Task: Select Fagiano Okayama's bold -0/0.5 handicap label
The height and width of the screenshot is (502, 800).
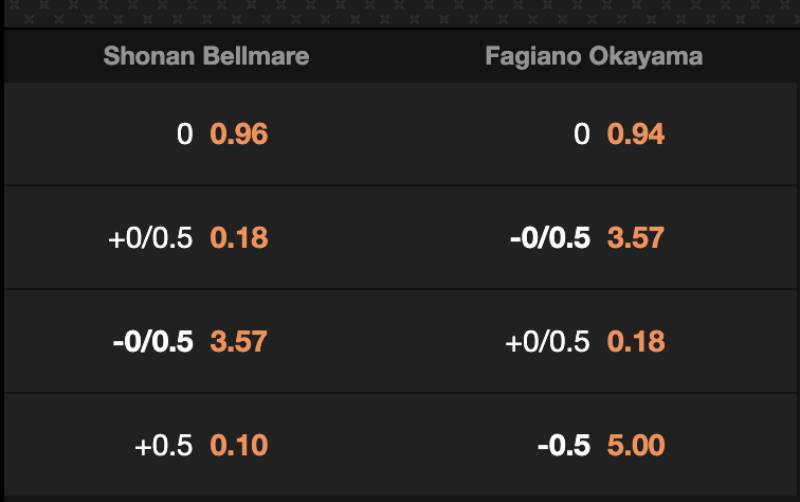Action: tap(550, 238)
